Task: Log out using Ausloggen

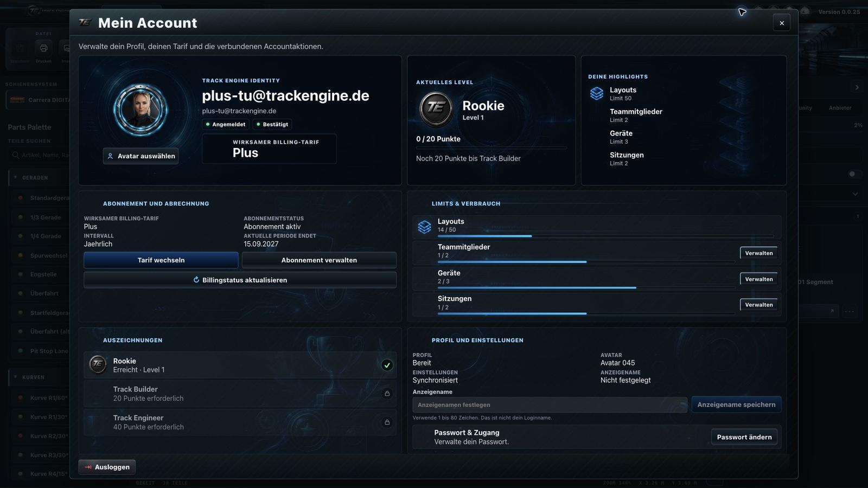Action: (x=107, y=467)
